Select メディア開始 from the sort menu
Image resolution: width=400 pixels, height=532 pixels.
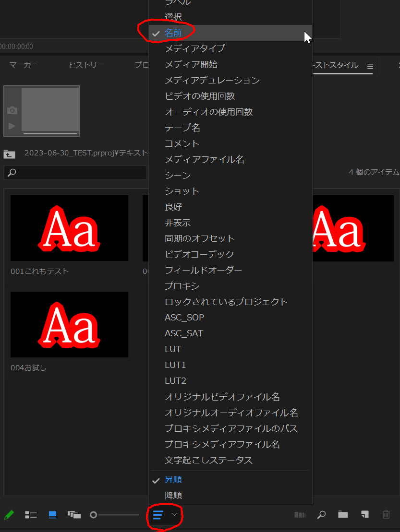point(192,64)
